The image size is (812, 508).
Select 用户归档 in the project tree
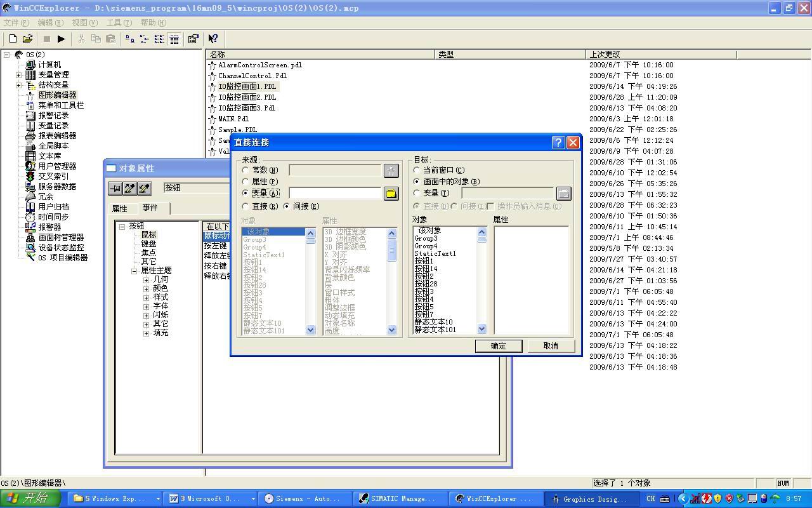pyautogui.click(x=53, y=207)
